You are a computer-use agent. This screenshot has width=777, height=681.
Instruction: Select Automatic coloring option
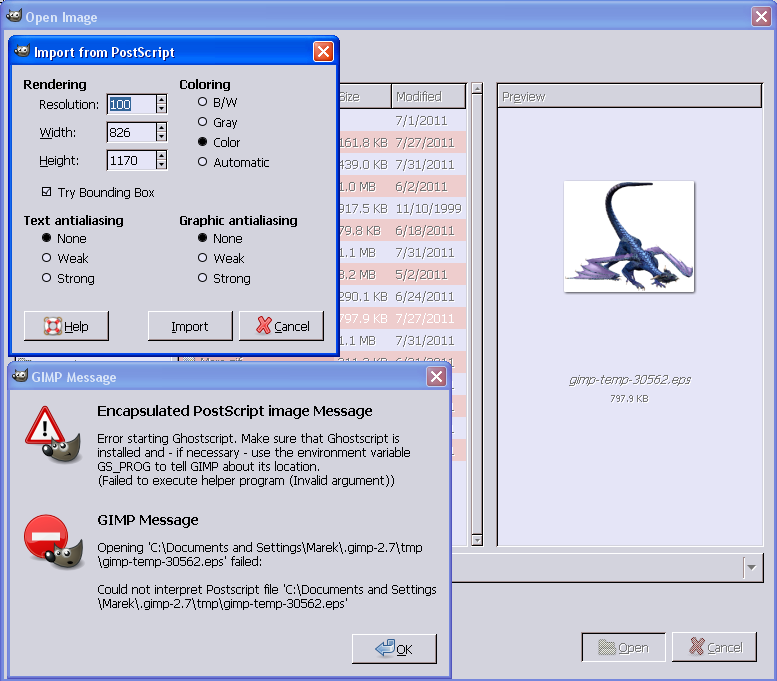pyautogui.click(x=233, y=163)
